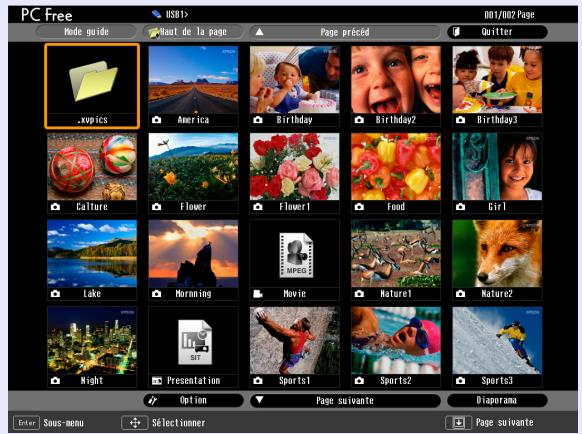This screenshot has width=582, height=434.
Task: Start the Diaporama slideshow
Action: click(497, 400)
